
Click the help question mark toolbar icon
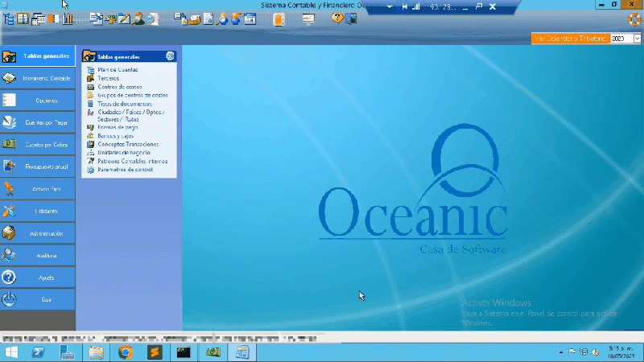coord(336,18)
